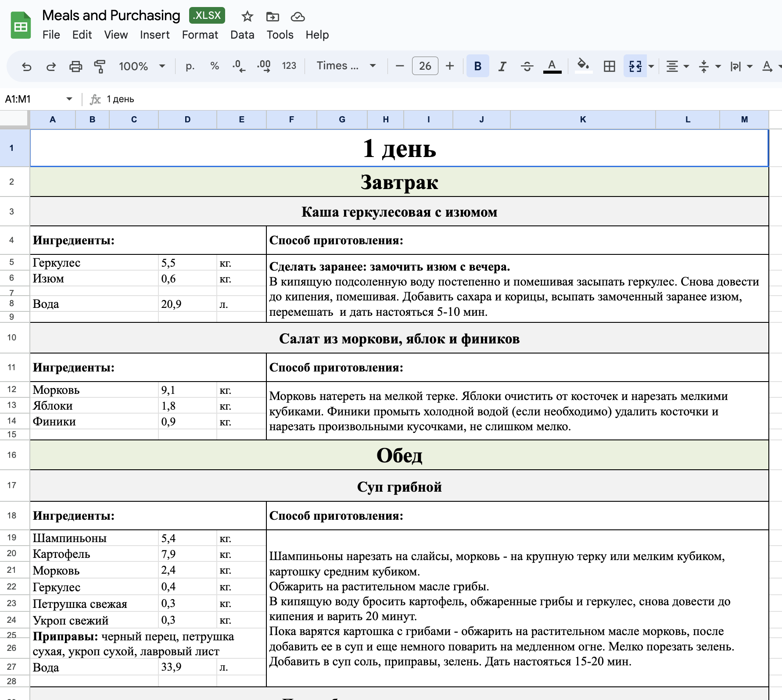Format cell as percent
The image size is (782, 700).
(214, 66)
